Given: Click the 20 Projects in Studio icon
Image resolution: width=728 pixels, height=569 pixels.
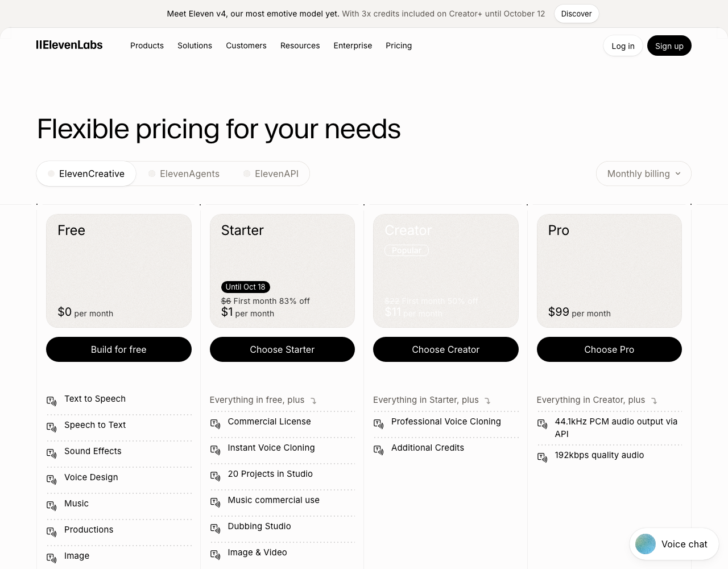Looking at the screenshot, I should pos(215,476).
